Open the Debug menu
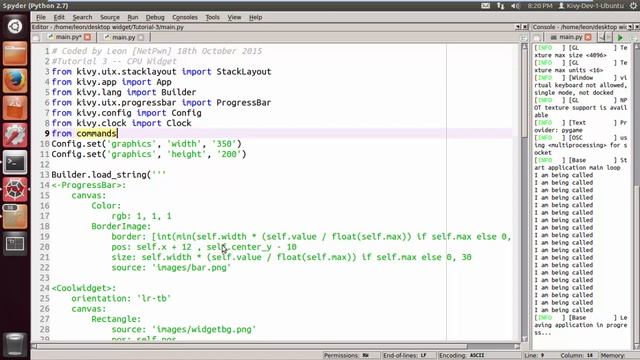Viewport: 640px width, 360px height. tap(155, 17)
